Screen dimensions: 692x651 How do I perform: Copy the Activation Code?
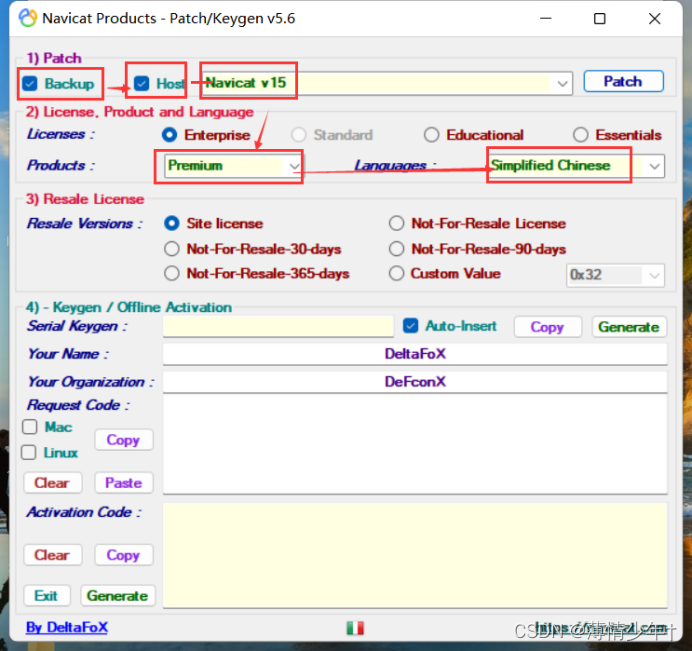pyautogui.click(x=124, y=555)
